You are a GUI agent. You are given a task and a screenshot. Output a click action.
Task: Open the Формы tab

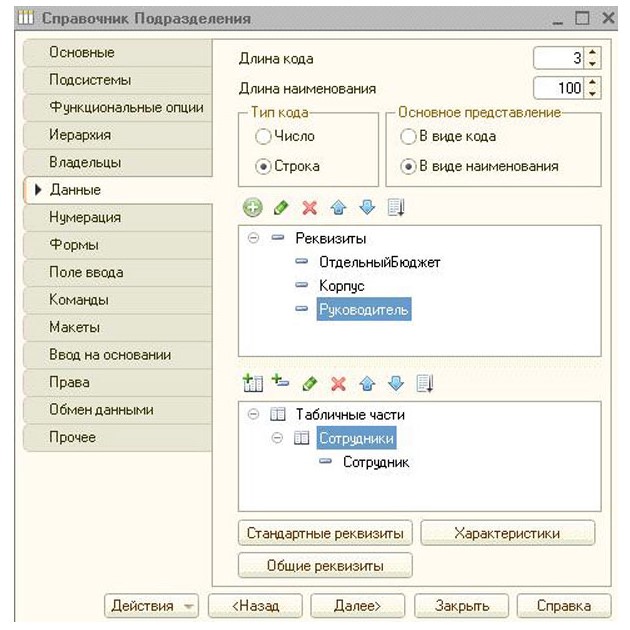coord(74,244)
